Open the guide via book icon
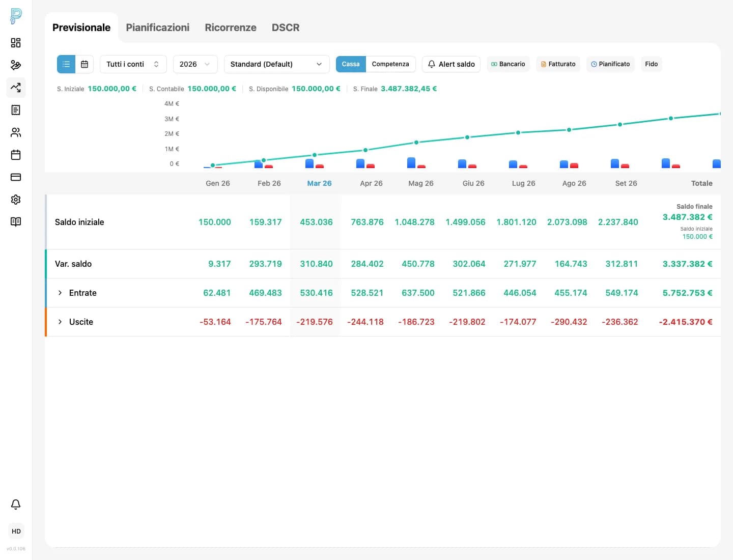This screenshot has width=733, height=560. [x=15, y=221]
